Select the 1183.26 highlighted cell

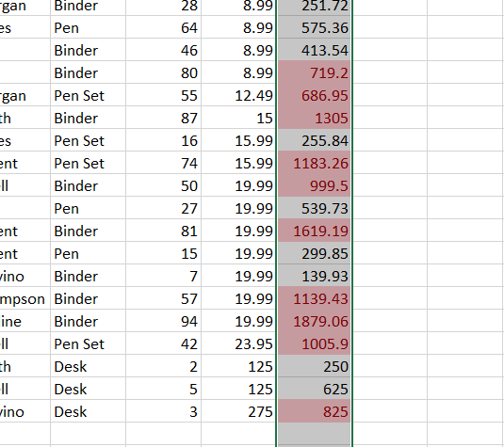point(314,163)
